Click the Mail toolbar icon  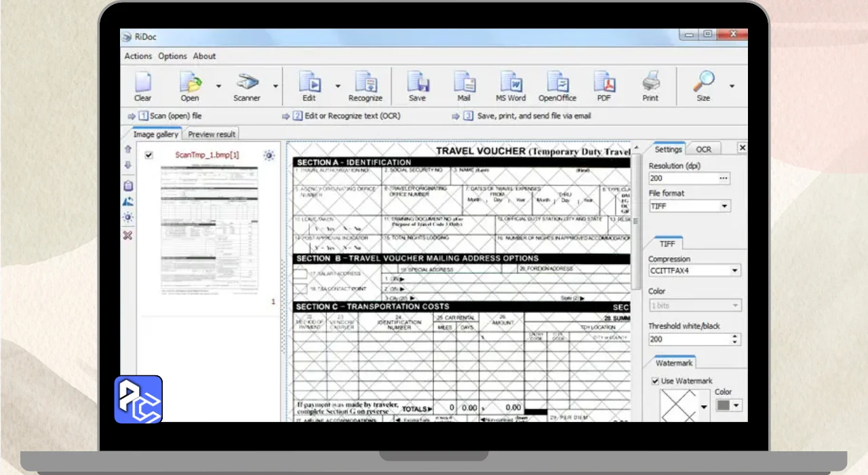point(464,82)
